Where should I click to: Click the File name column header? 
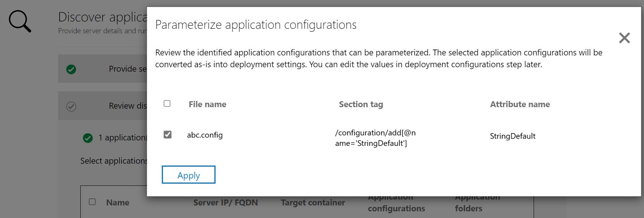207,105
